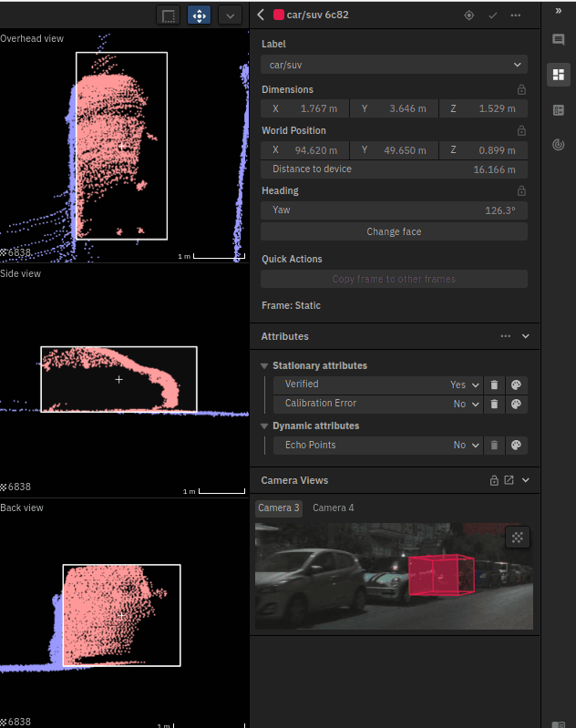This screenshot has width=576, height=728.
Task: Open the Calibration Error value dropdown
Action: pyautogui.click(x=466, y=404)
